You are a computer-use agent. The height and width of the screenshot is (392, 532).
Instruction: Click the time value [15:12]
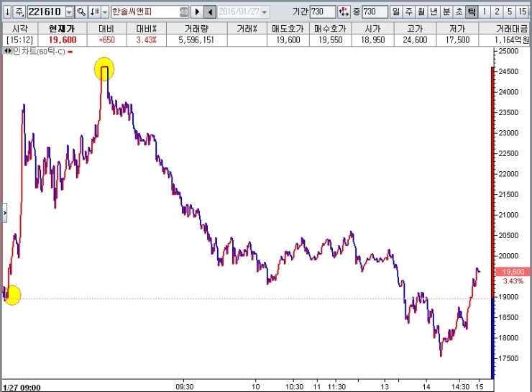tap(19, 40)
